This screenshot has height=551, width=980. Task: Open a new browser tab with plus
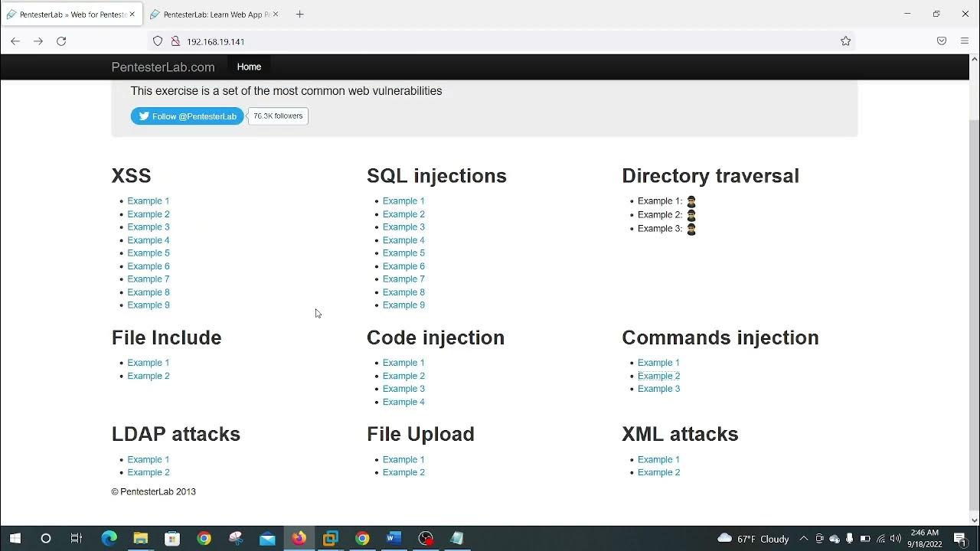(x=299, y=14)
